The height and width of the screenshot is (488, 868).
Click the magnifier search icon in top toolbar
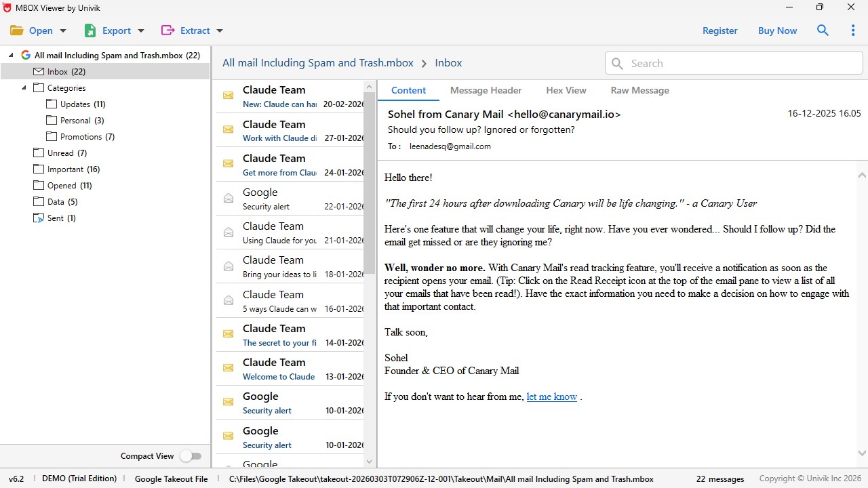[x=823, y=30]
